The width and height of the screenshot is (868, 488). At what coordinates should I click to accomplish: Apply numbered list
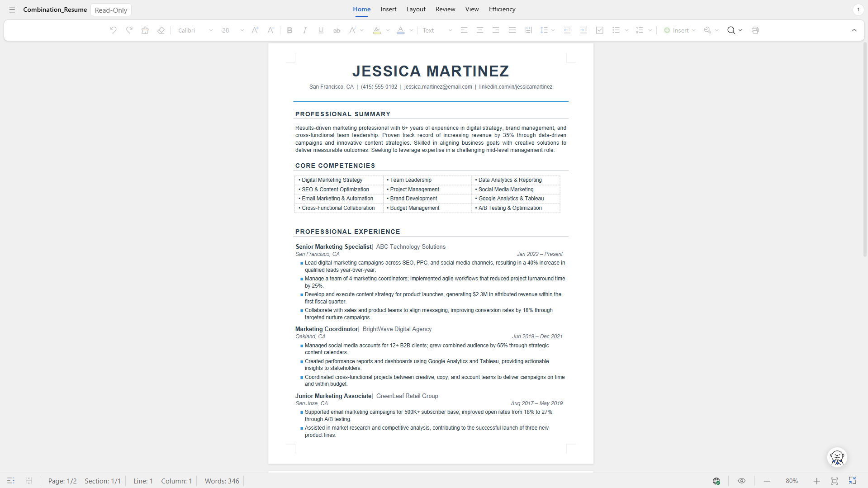tap(639, 30)
